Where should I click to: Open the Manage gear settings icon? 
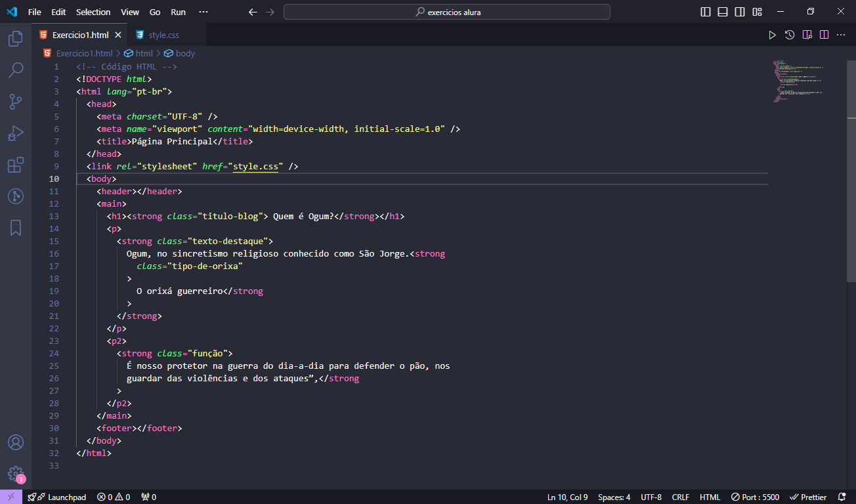[16, 474]
